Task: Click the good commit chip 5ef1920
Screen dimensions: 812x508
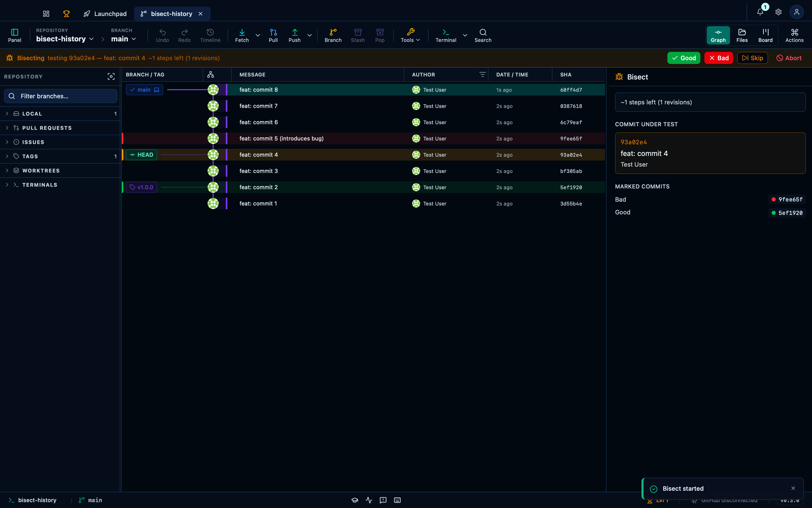Action: point(787,213)
